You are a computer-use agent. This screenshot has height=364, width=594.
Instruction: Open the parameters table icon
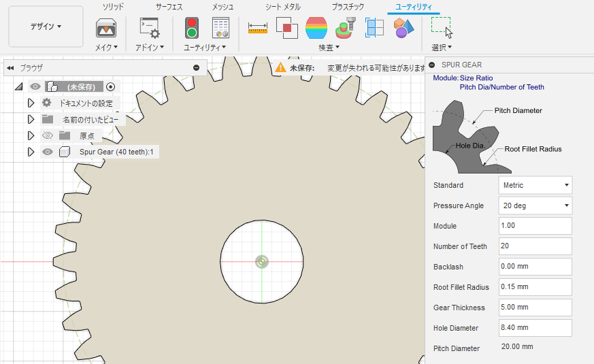(220, 28)
